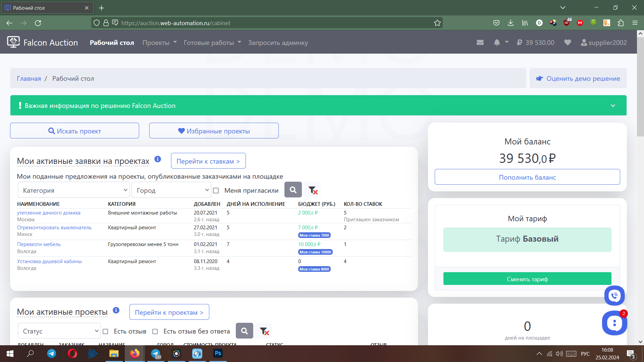Click search button in active bids filter
The height and width of the screenshot is (362, 644).
point(293,190)
